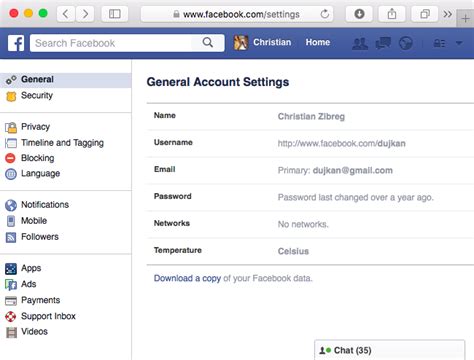Click the Mobile phone icon
The image size is (474, 360).
[11, 221]
